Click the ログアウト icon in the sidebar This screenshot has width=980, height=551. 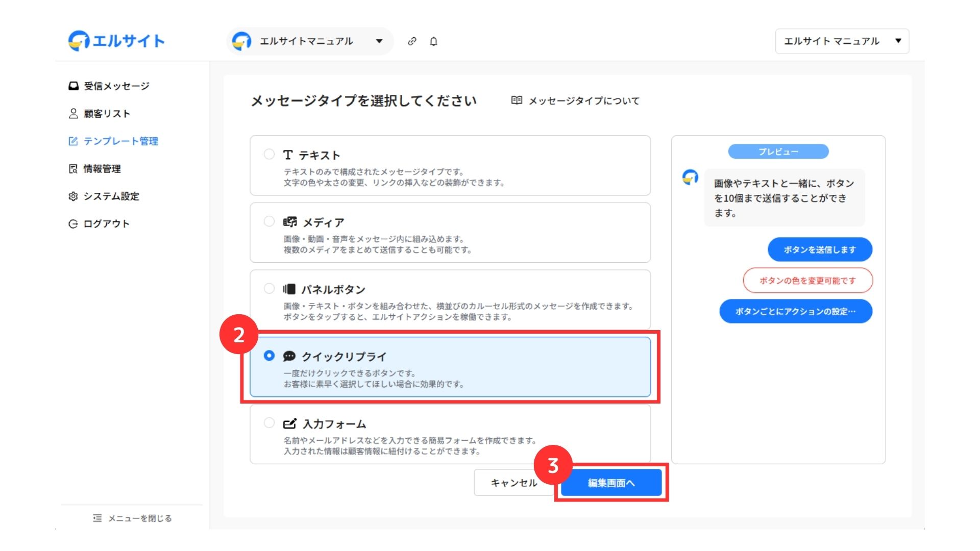pyautogui.click(x=73, y=224)
